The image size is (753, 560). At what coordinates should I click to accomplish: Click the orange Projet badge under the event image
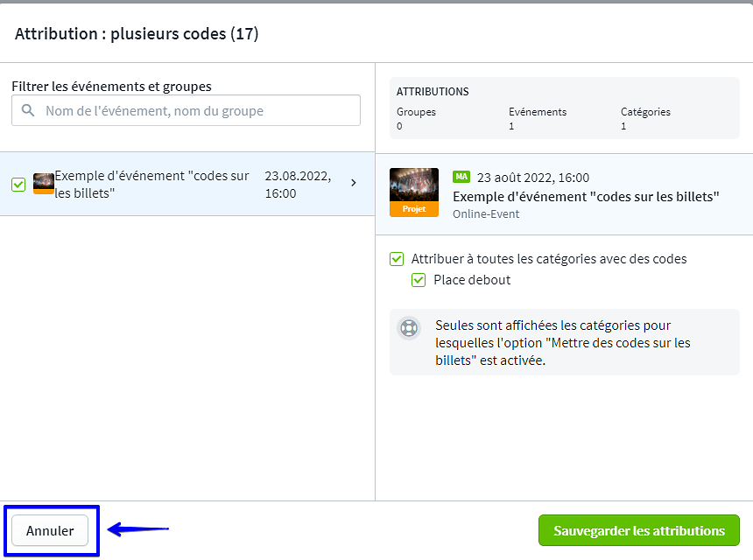(x=414, y=210)
